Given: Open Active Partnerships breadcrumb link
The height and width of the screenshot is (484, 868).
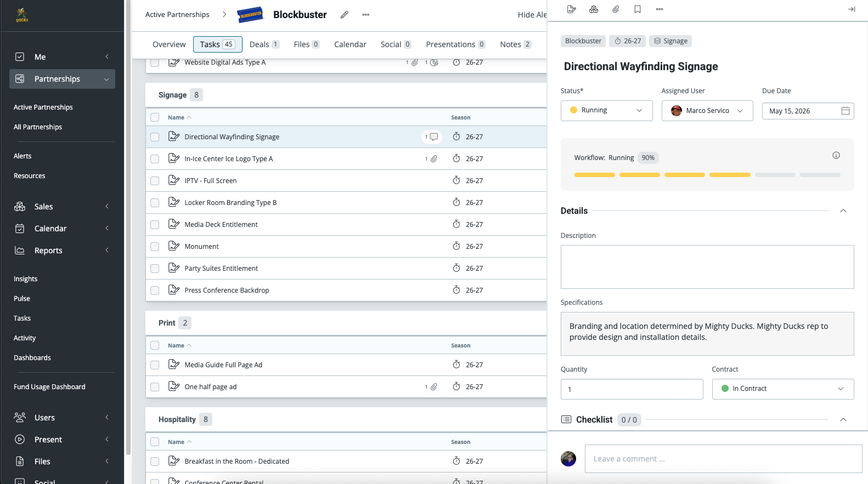Looking at the screenshot, I should (x=177, y=15).
